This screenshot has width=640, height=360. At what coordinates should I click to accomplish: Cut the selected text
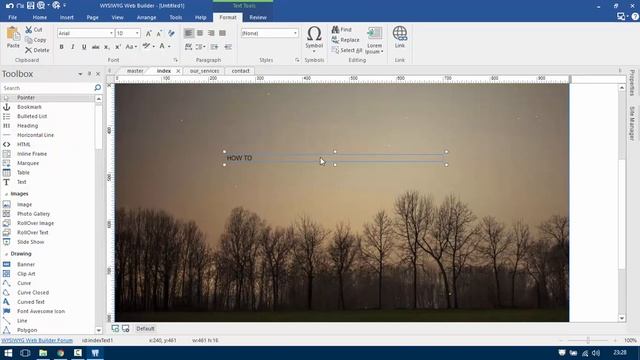click(34, 30)
